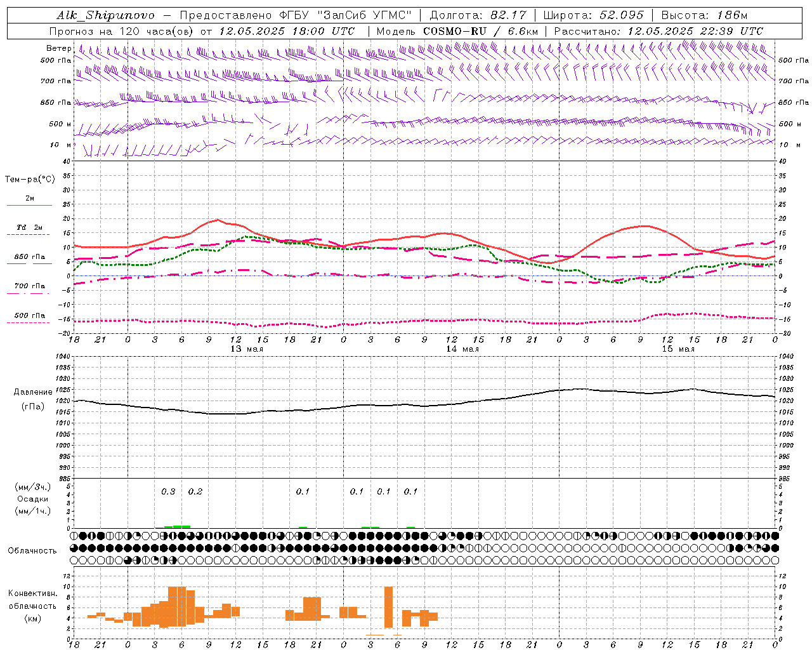The height and width of the screenshot is (650, 812).
Task: Click the Td 2м legend entry
Action: pyautogui.click(x=29, y=227)
